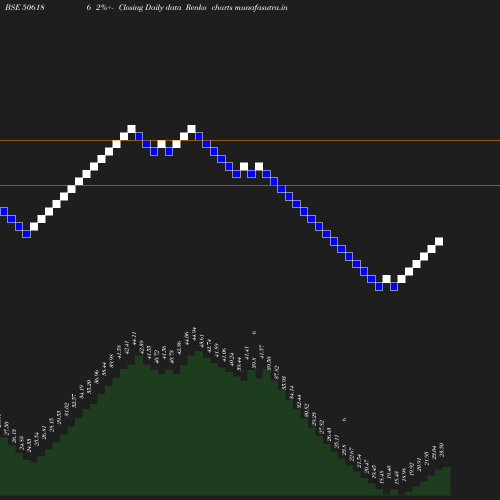Click the "munafasutra.in" text in header

click(x=261, y=8)
